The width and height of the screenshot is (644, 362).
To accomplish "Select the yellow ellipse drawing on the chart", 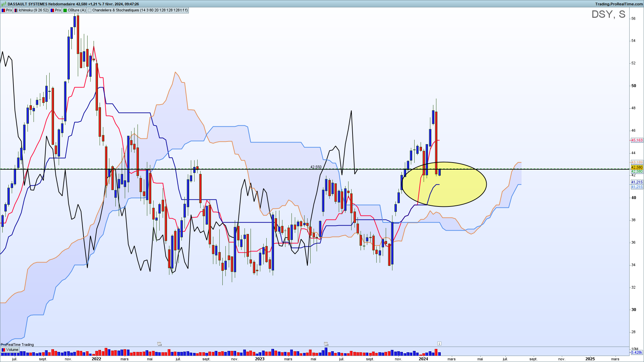I will (x=444, y=184).
